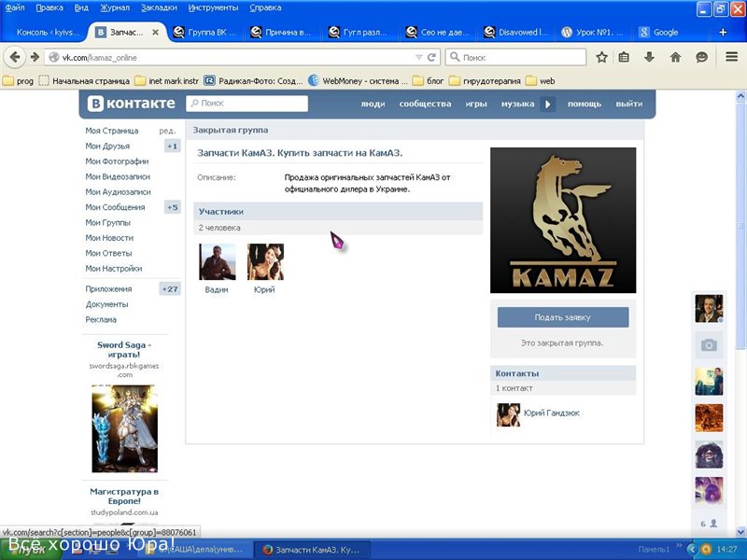Go back with the browser back arrow

15,57
